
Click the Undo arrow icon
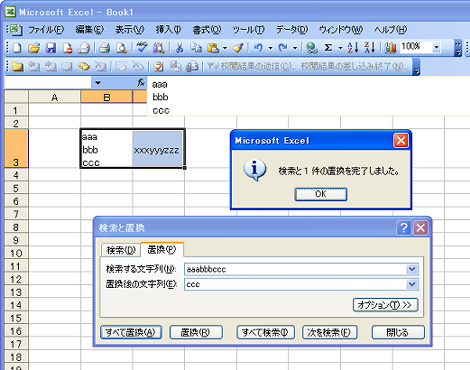[x=258, y=48]
